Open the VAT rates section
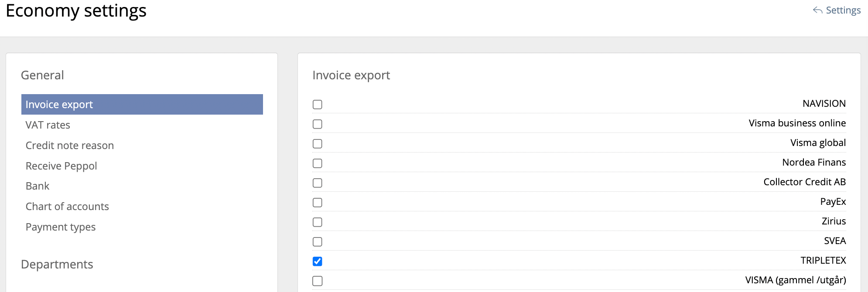The height and width of the screenshot is (292, 868). [48, 125]
